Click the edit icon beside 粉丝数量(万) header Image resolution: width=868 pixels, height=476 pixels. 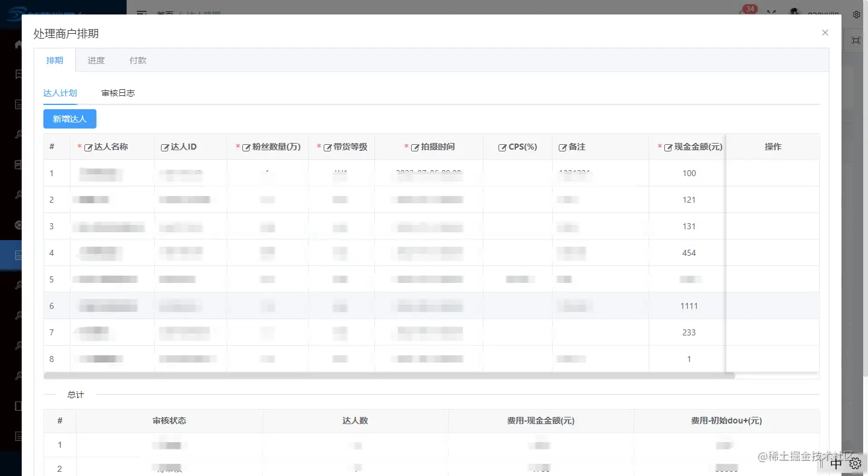[x=246, y=147]
